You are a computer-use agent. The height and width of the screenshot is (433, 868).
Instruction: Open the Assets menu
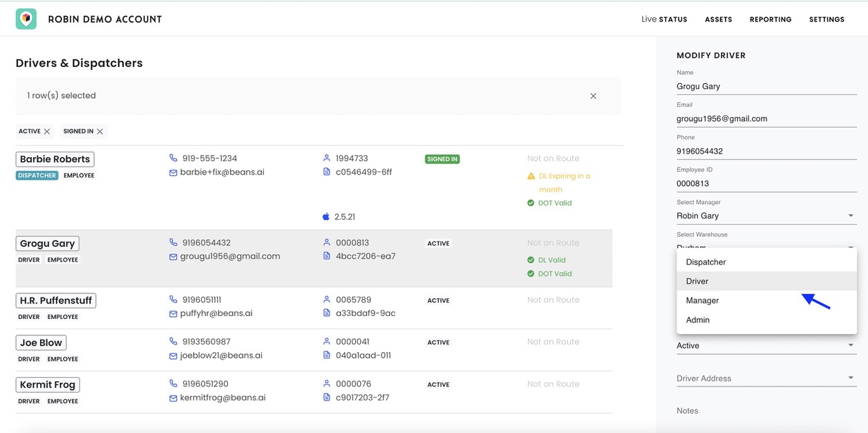pyautogui.click(x=718, y=19)
